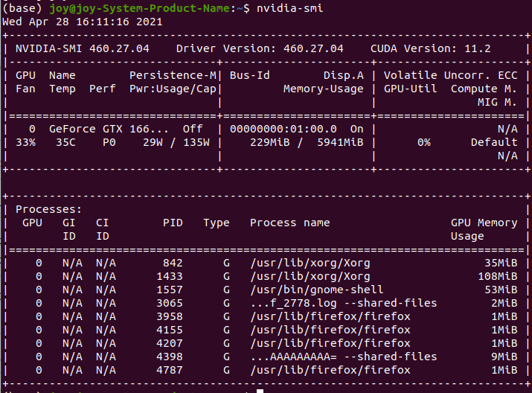
Task: Click the 'GPU Memory' column header
Action: (x=484, y=223)
